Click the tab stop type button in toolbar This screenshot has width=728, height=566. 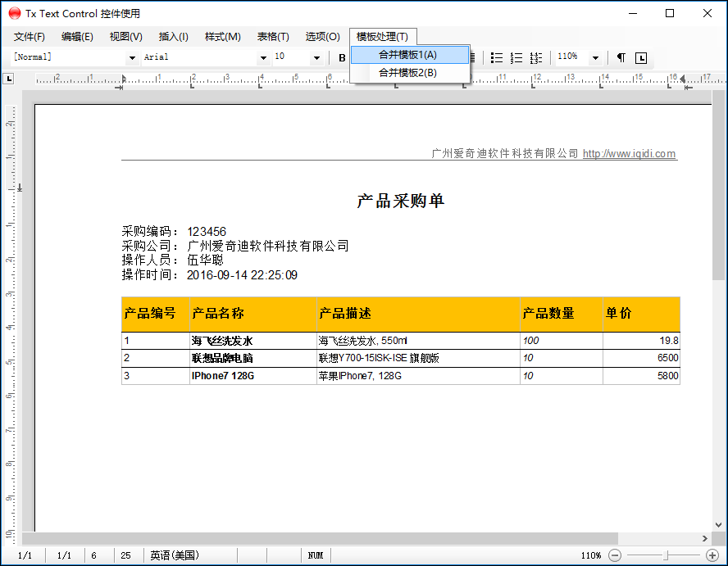[641, 58]
